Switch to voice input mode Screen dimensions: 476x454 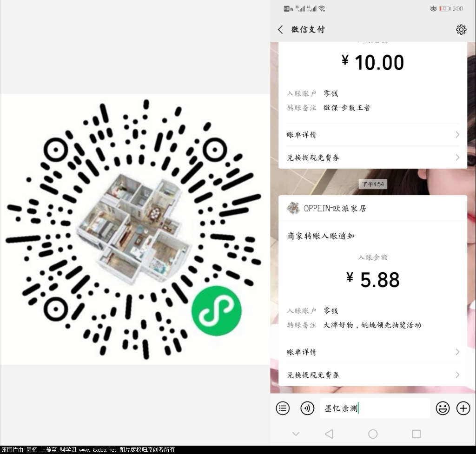click(x=307, y=408)
